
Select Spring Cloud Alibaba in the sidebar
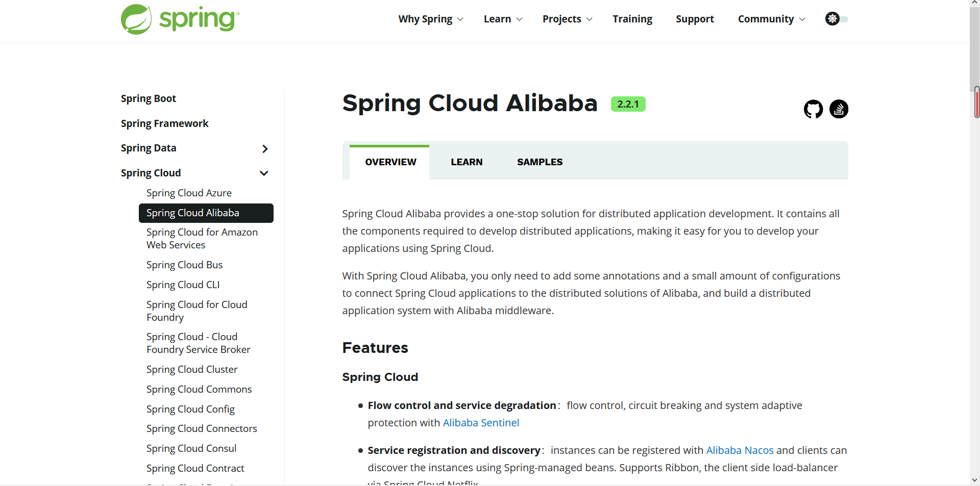click(206, 213)
